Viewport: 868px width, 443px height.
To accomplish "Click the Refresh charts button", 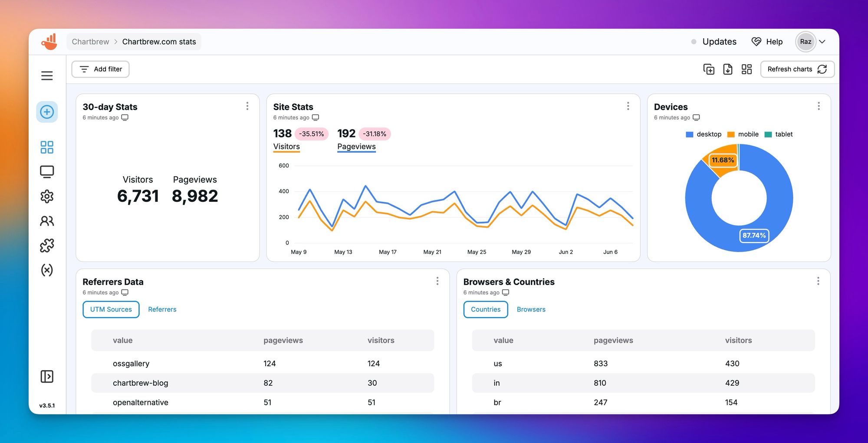I will [x=797, y=69].
